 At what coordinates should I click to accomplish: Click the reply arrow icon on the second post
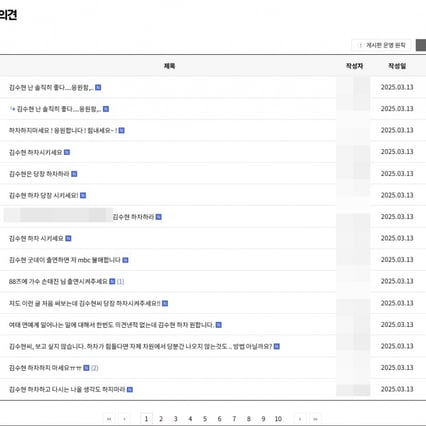click(12, 109)
